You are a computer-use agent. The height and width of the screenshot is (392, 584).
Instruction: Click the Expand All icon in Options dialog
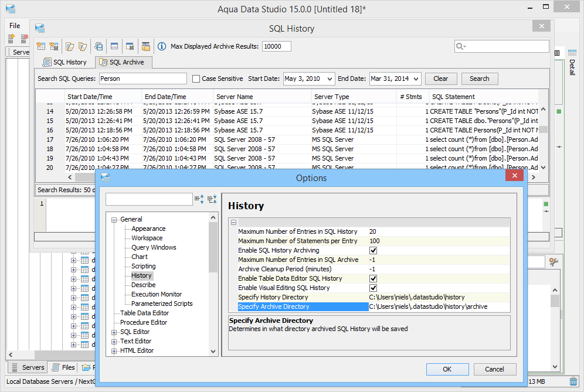point(199,199)
